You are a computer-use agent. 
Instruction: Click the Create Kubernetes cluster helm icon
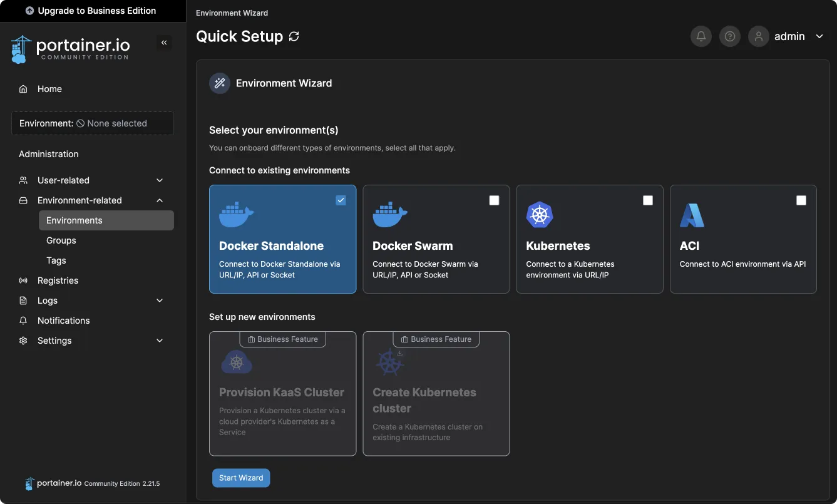(391, 362)
